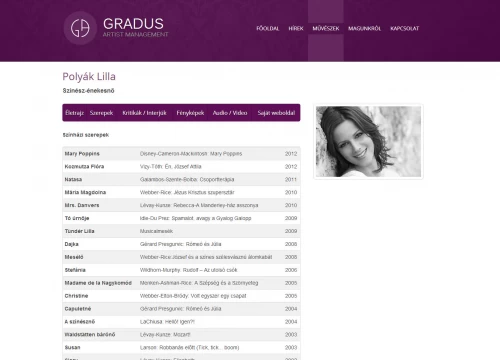The height and width of the screenshot is (360, 500).
Task: Select the Madame de la Nagykomód role
Action: [98, 283]
